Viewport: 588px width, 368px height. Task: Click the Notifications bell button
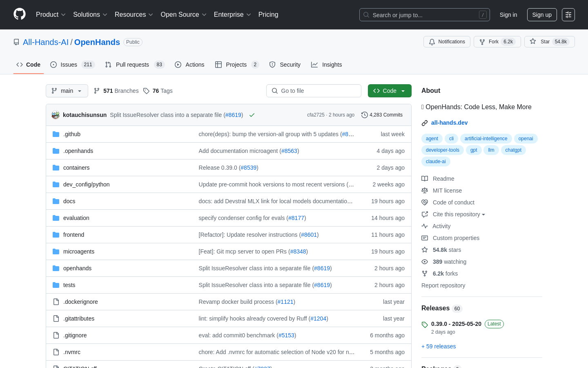click(x=447, y=42)
